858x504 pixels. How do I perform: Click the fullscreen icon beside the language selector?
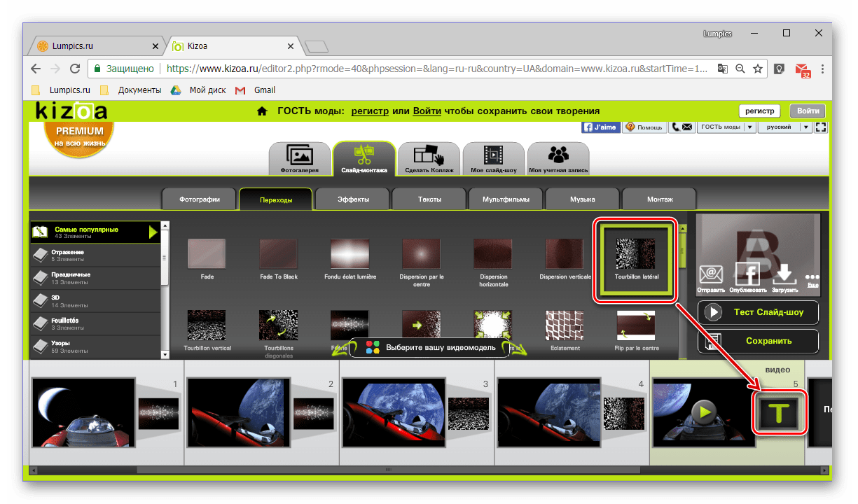[822, 127]
